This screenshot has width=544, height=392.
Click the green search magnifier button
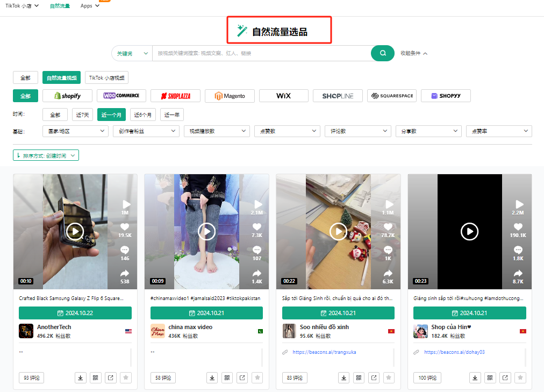pos(382,53)
